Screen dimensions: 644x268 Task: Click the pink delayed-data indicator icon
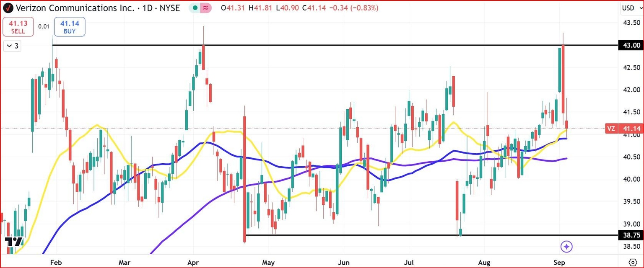pos(205,8)
